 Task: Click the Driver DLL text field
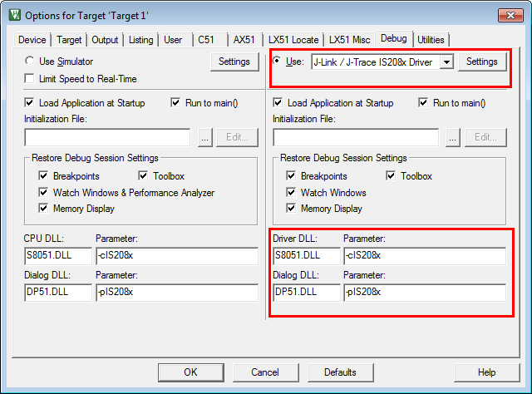point(305,255)
